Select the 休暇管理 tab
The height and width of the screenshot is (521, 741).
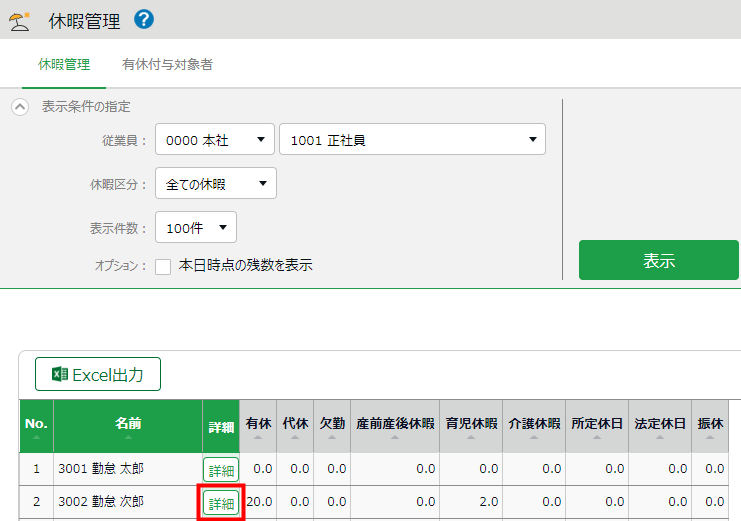[x=64, y=65]
